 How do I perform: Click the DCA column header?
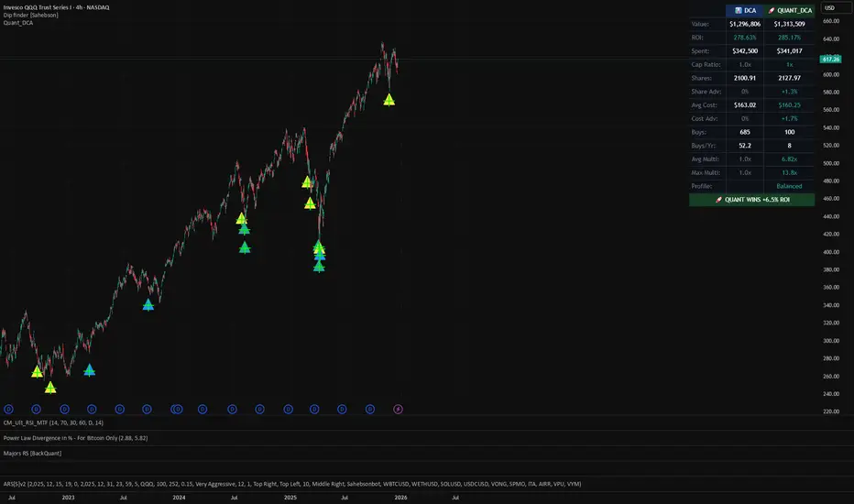[745, 10]
